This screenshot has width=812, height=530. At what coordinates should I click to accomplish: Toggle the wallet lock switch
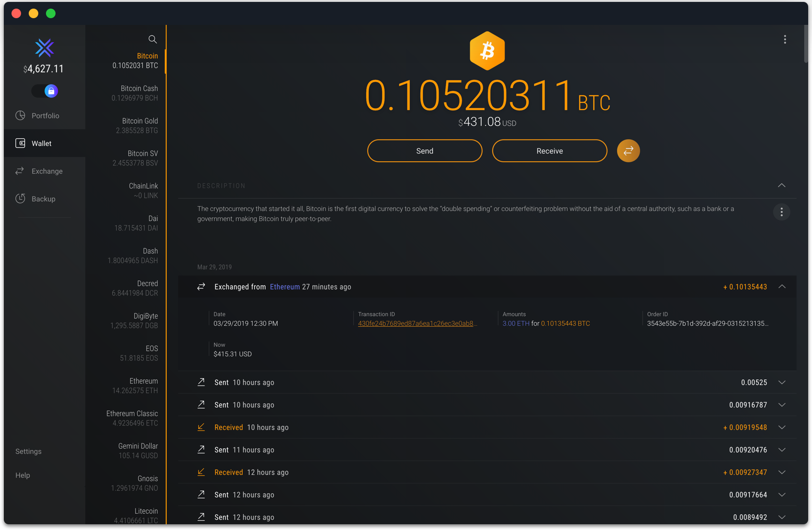(x=45, y=90)
